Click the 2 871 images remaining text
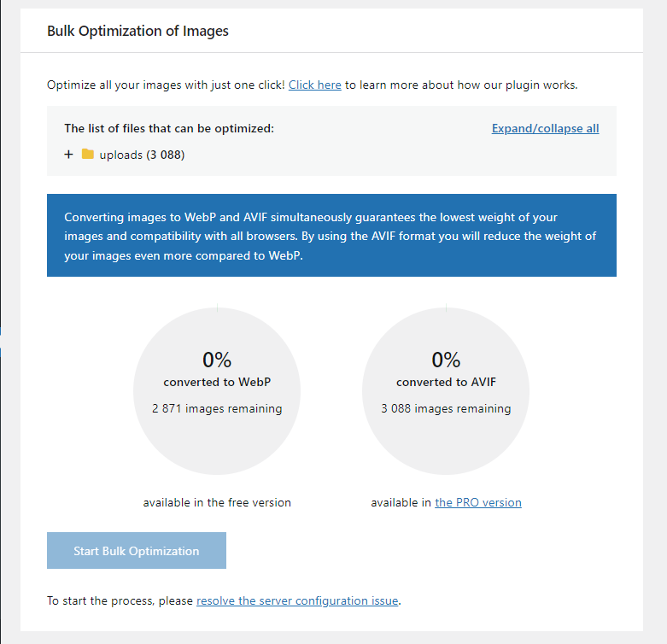Viewport: 667px width, 644px height. [x=217, y=408]
